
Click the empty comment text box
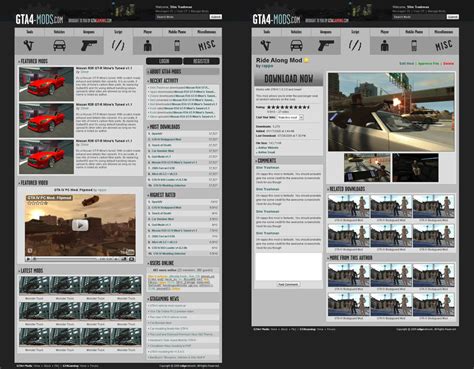289,267
